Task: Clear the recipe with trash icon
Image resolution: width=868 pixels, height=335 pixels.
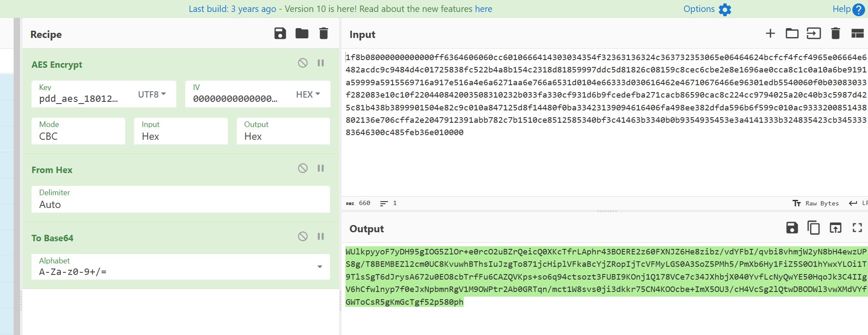Action: (x=324, y=34)
